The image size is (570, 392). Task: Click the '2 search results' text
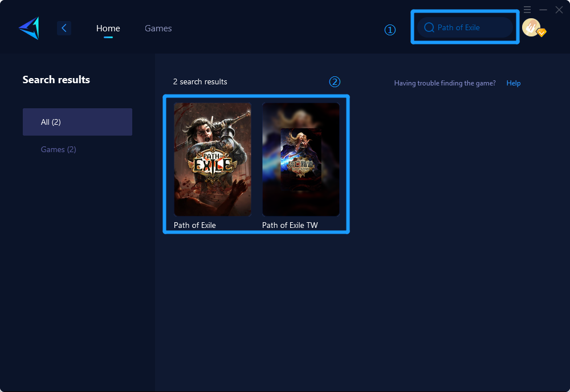click(x=200, y=81)
